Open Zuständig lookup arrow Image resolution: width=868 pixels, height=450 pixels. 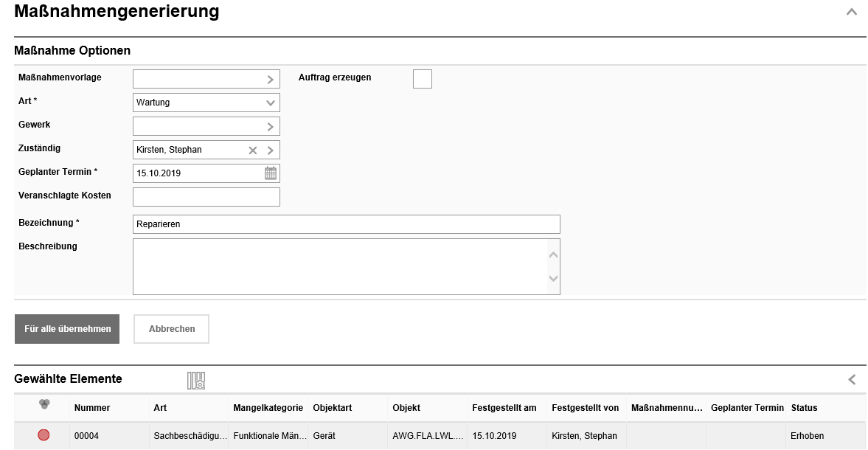point(271,150)
